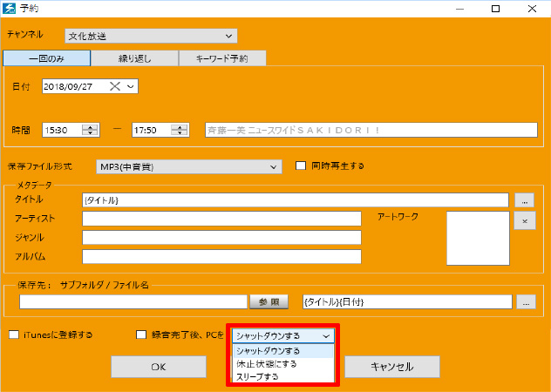Select スリープする from the list

(x=283, y=376)
